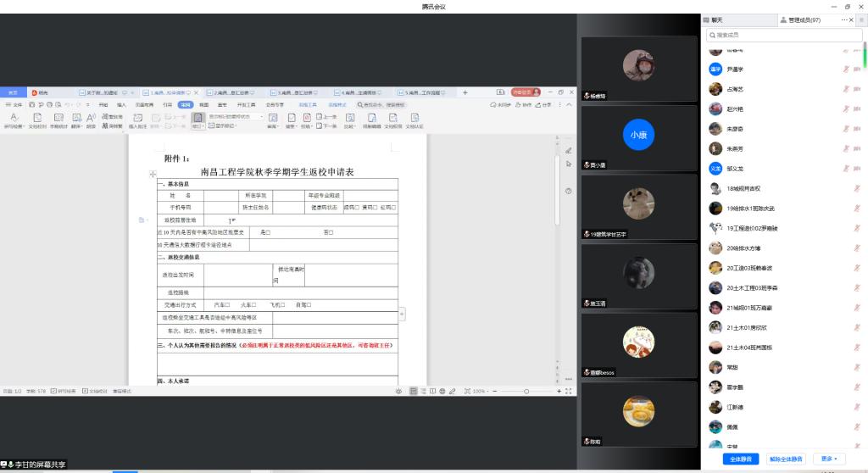Open the 更多 dropdown at panel bottom
Viewport: 868px width, 473px height.
pos(828,459)
